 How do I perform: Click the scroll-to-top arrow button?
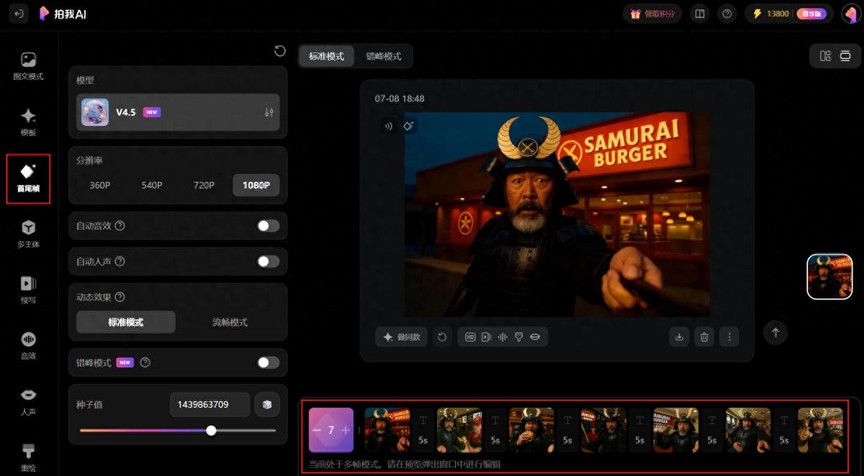pos(775,333)
